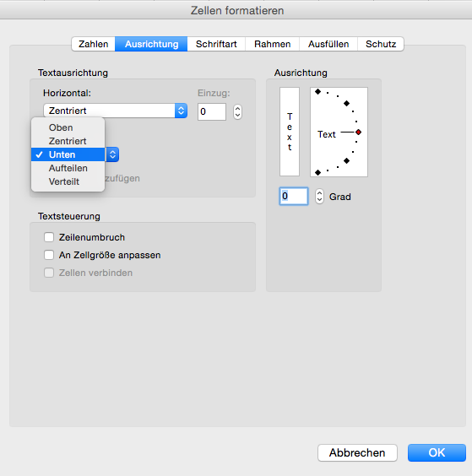Toggle An Zellgröße anpassen checkbox
Viewport: 472px width, 476px height.
tap(49, 255)
